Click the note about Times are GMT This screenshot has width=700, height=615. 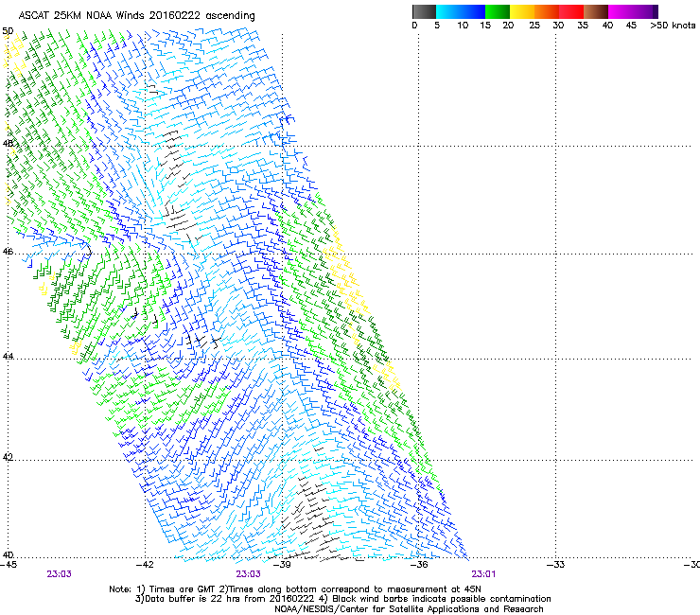(177, 589)
